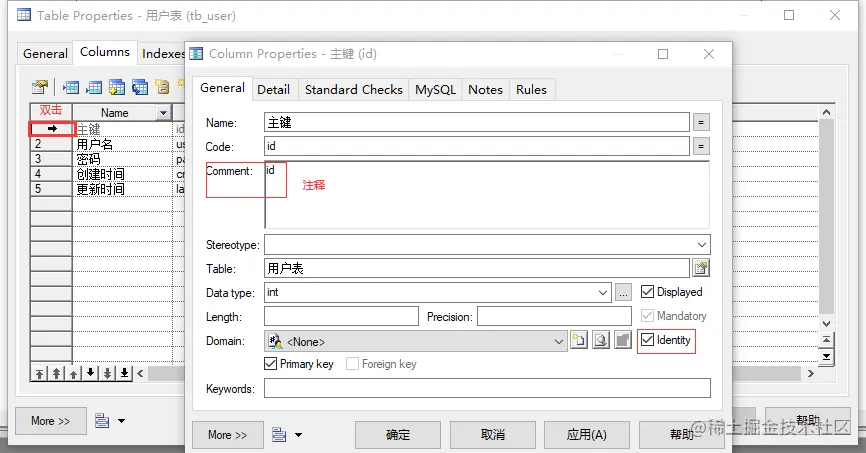866x453 pixels.
Task: Click the Add Columns toolbar icon
Action: tap(117, 87)
